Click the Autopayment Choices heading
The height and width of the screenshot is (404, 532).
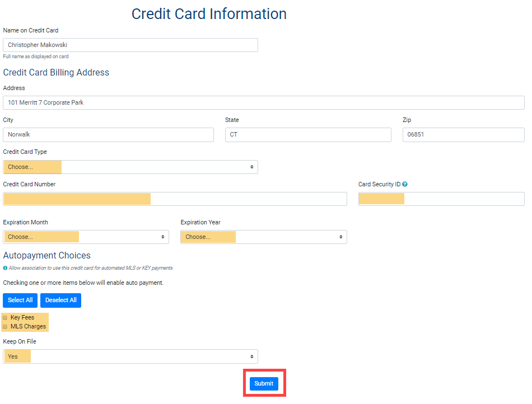(x=46, y=256)
